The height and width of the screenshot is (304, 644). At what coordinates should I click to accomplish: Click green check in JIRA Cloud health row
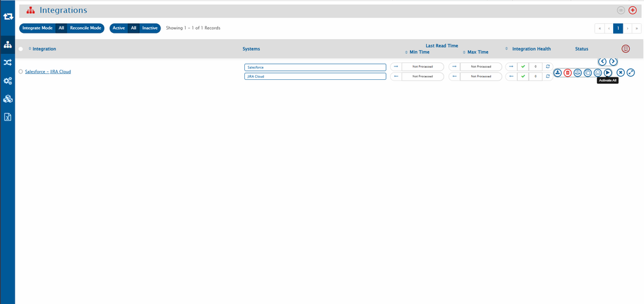click(x=523, y=76)
